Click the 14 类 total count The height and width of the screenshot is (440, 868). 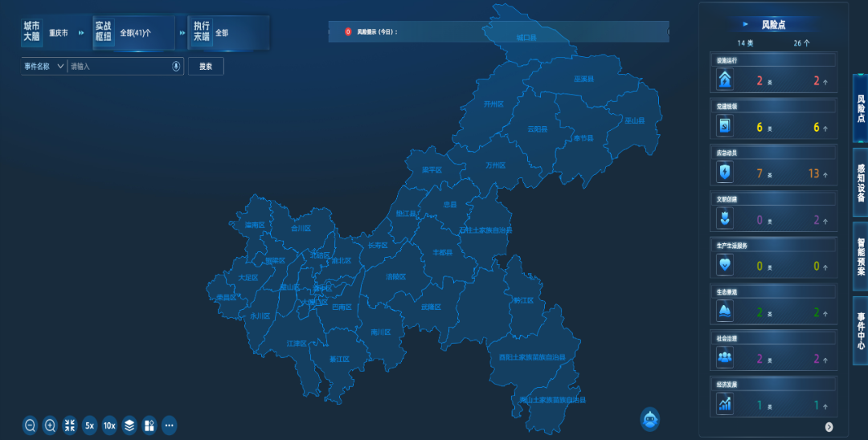(745, 43)
